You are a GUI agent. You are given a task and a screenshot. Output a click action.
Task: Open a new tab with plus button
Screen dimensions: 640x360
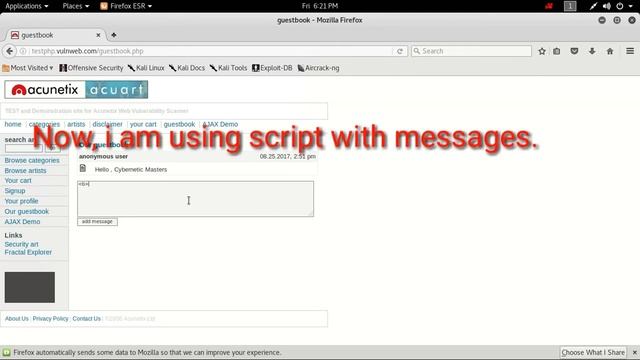[113, 35]
